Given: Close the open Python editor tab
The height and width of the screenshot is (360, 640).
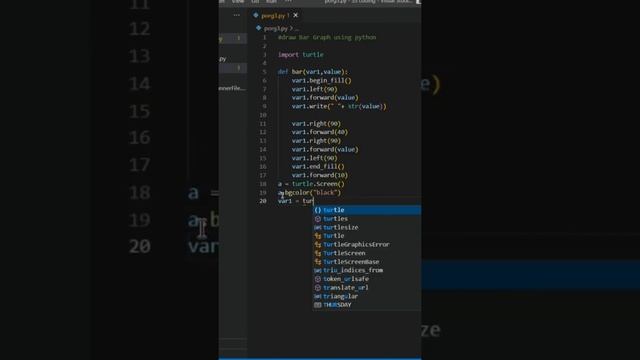Looking at the screenshot, I should [x=296, y=16].
